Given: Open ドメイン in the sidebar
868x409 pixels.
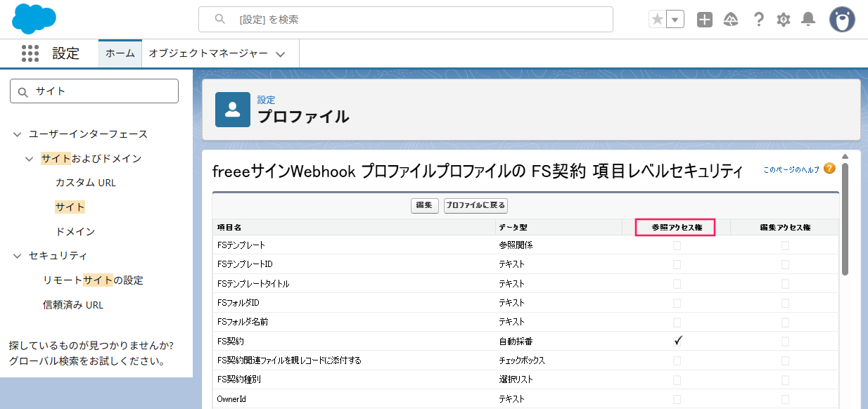Looking at the screenshot, I should (75, 231).
